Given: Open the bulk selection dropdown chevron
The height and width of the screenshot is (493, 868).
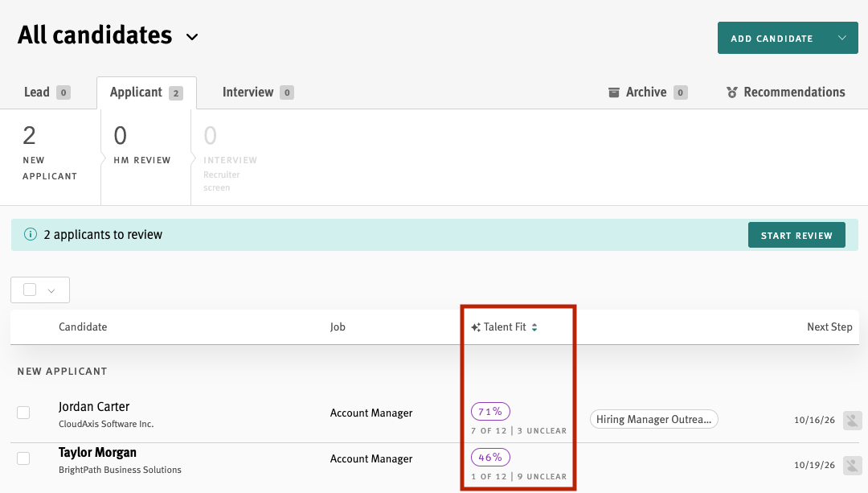Looking at the screenshot, I should coord(51,291).
